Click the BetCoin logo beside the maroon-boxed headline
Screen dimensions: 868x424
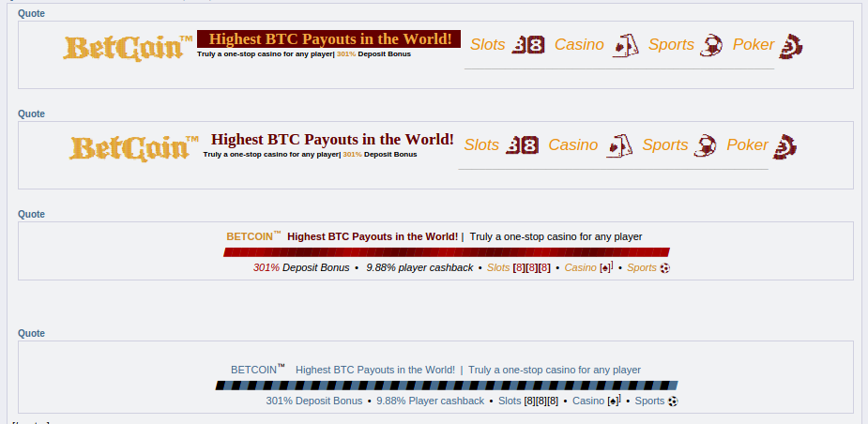[128, 47]
